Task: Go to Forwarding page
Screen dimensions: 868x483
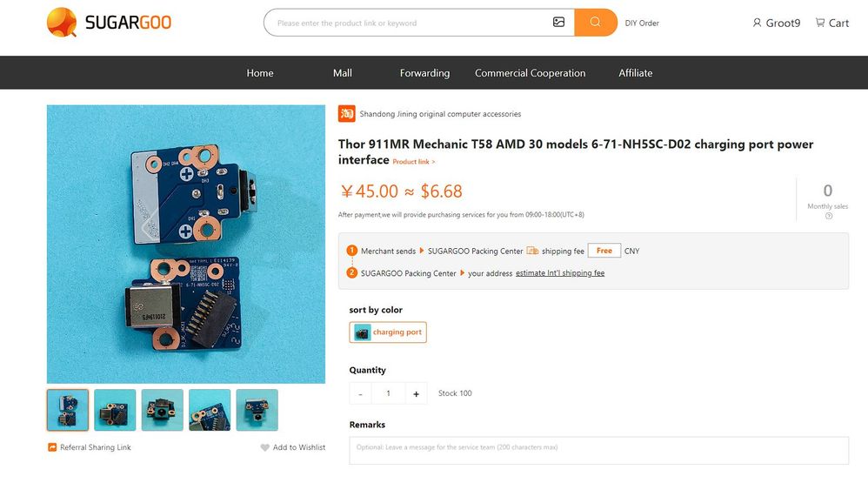Action: (x=424, y=73)
